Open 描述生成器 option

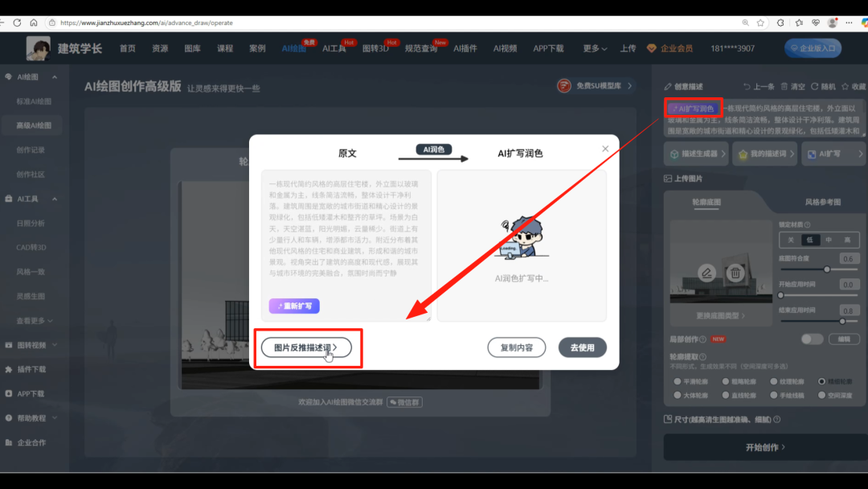697,154
